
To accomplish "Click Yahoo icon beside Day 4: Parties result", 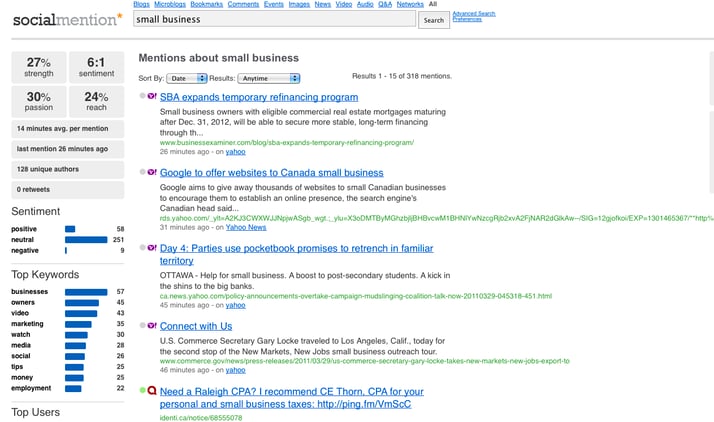I will (152, 248).
